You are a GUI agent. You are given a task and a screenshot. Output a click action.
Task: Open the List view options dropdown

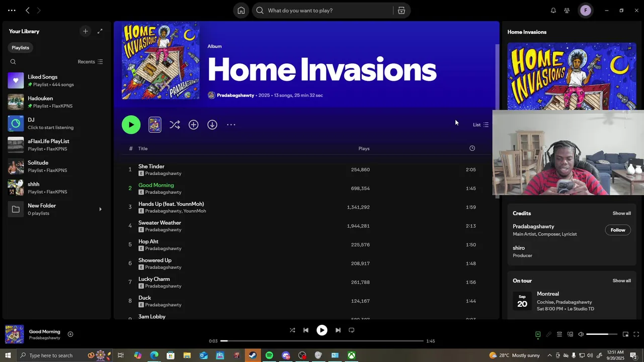click(x=480, y=125)
